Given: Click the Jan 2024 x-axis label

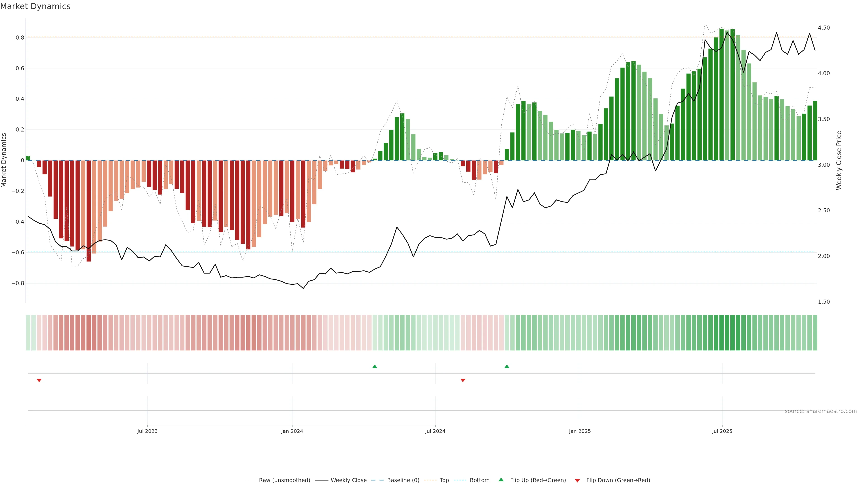Looking at the screenshot, I should click(x=292, y=431).
